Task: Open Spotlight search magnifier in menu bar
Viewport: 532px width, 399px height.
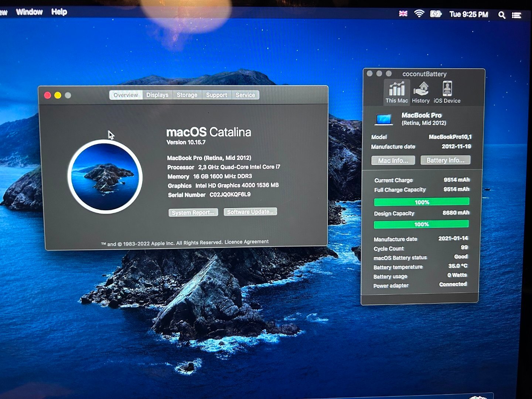Action: pos(501,15)
